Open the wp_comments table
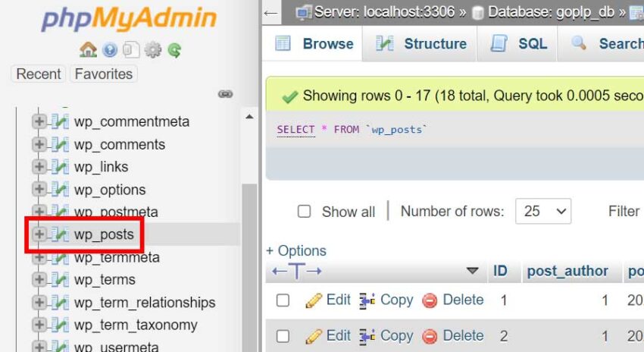644x352 pixels. pyautogui.click(x=120, y=145)
